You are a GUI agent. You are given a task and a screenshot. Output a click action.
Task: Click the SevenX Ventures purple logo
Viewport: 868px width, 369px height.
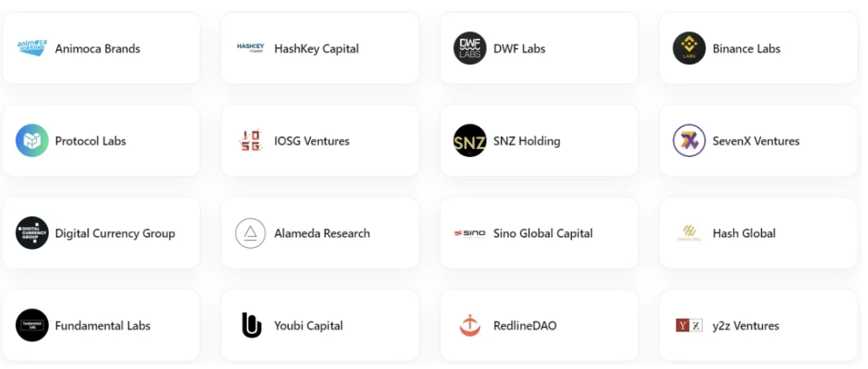pos(689,141)
